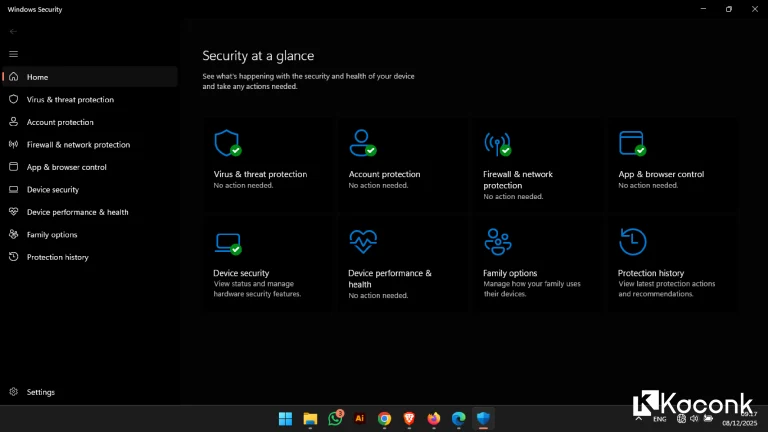This screenshot has width=768, height=432.
Task: Click the clock icon on protection history card
Action: [632, 241]
